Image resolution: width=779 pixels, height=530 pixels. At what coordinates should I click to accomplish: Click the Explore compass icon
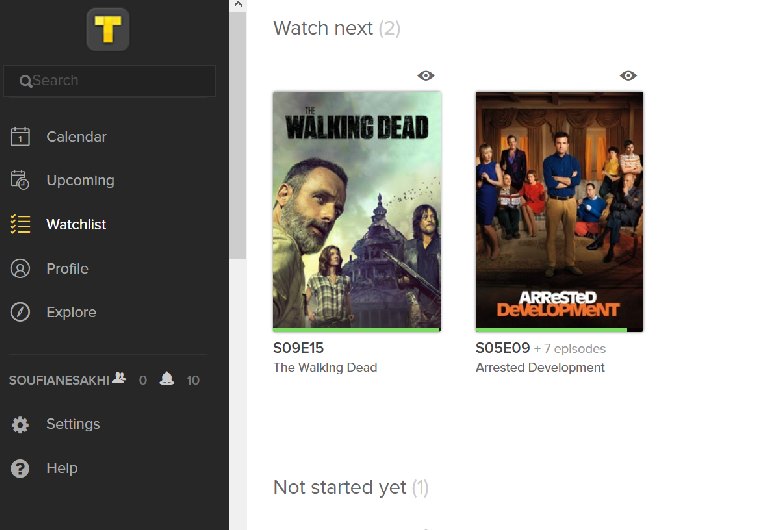(x=20, y=312)
